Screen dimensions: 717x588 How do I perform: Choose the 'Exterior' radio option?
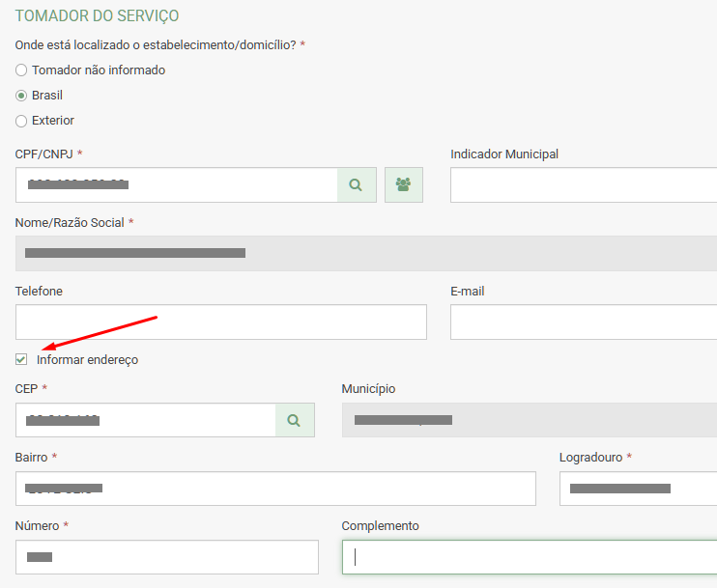pyautogui.click(x=21, y=121)
